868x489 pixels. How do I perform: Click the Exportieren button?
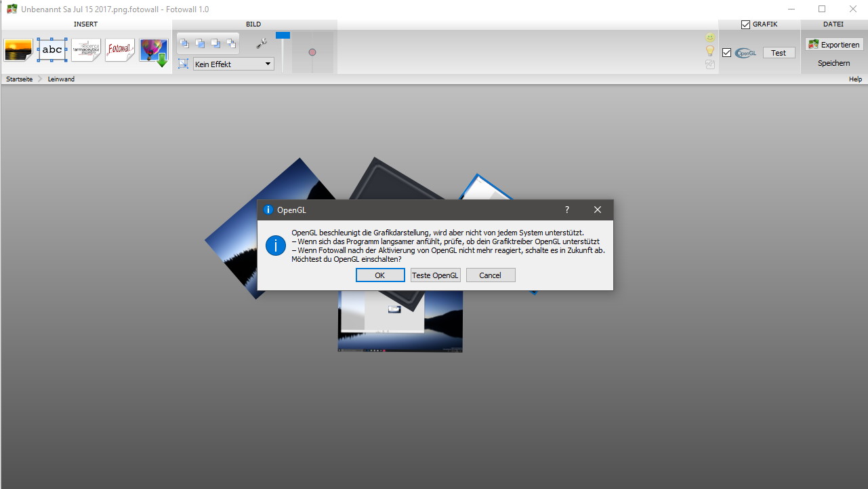tap(834, 44)
